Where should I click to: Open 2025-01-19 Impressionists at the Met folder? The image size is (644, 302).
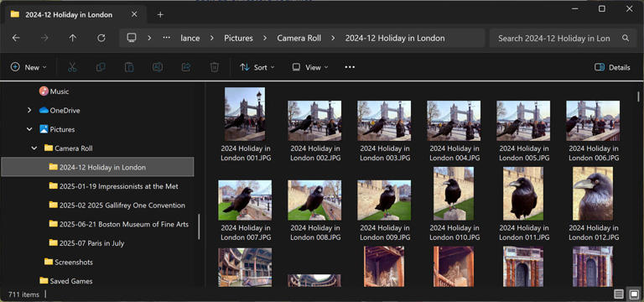(114, 186)
